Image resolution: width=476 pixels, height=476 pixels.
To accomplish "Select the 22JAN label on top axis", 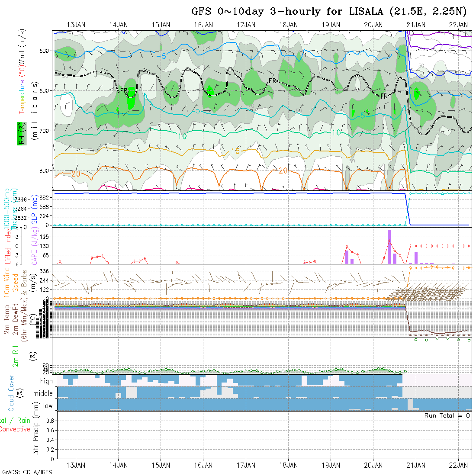I will [458, 25].
